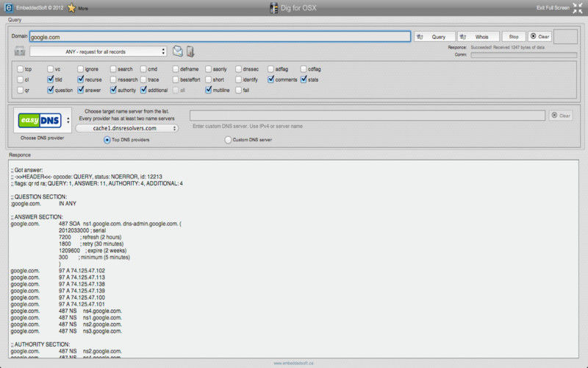Screen dimensions: 588x368
Task: Click the Clear button beside Stop
Action: (x=539, y=36)
